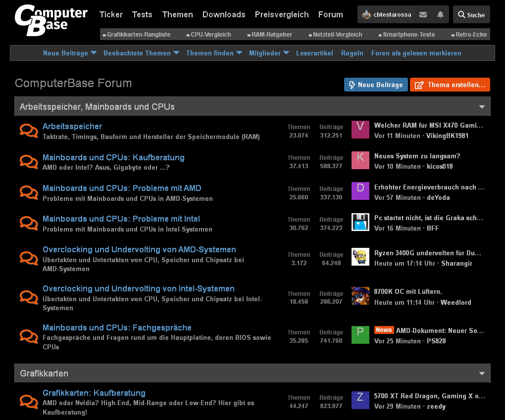Open the Arbeitsspeicher forum title

tap(72, 126)
